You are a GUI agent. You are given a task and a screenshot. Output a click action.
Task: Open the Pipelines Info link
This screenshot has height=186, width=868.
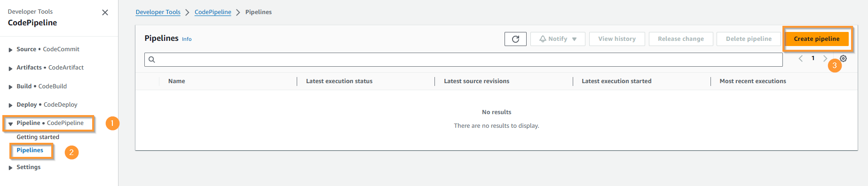tap(187, 39)
